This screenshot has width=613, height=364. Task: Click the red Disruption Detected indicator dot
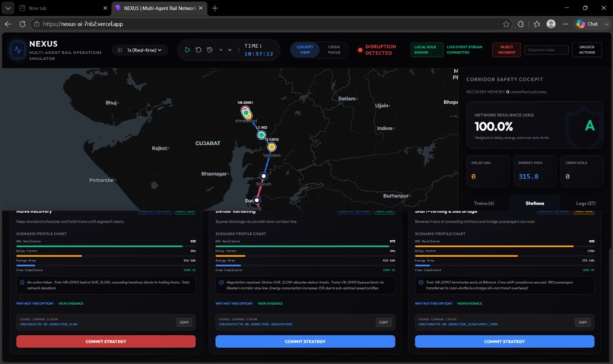coord(360,50)
